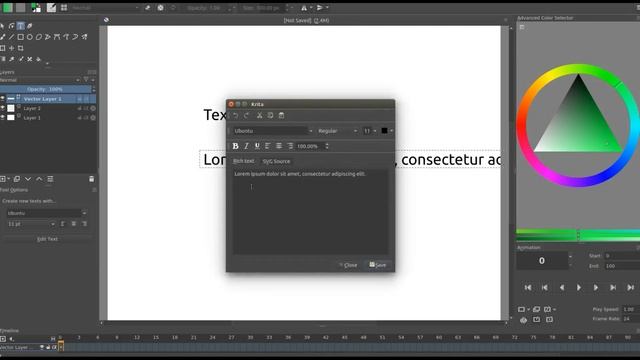640x360 pixels.
Task: Open text color dropdown arrow in dialog
Action: [x=391, y=131]
